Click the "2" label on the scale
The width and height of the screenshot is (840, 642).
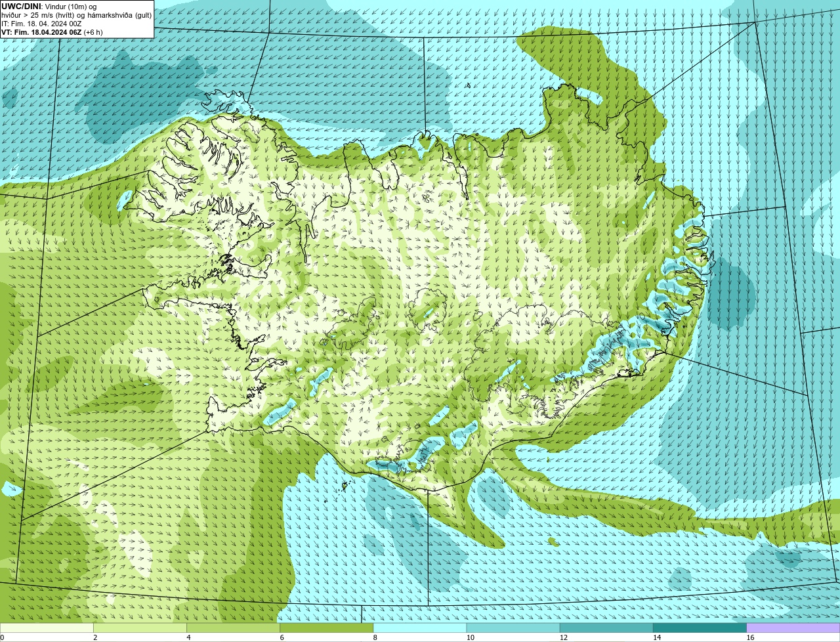pos(95,637)
